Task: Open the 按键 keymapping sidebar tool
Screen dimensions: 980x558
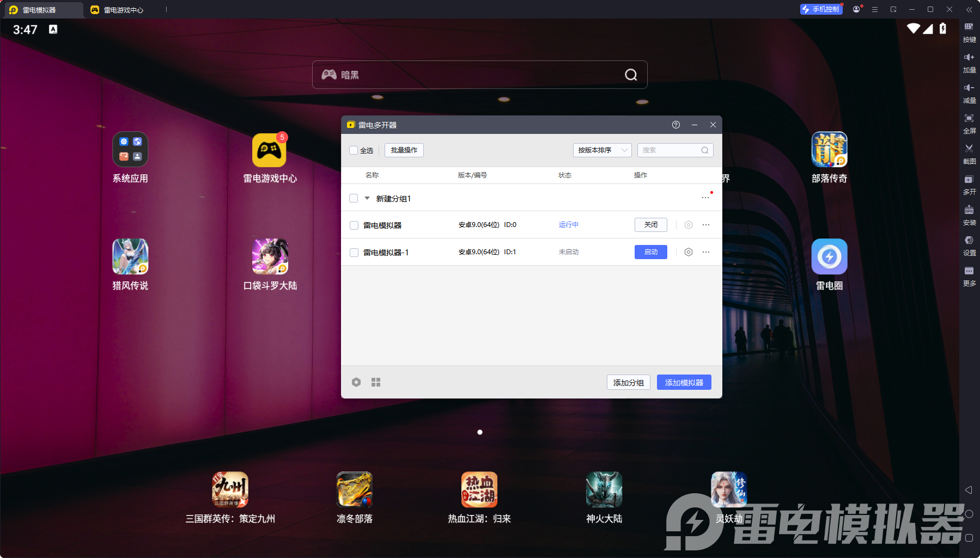Action: point(969,32)
